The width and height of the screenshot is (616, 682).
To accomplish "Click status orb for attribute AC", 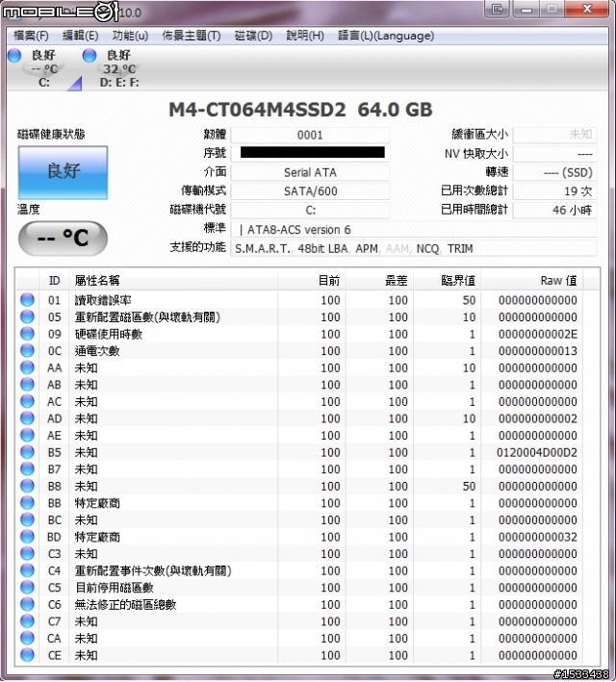I will pos(27,401).
